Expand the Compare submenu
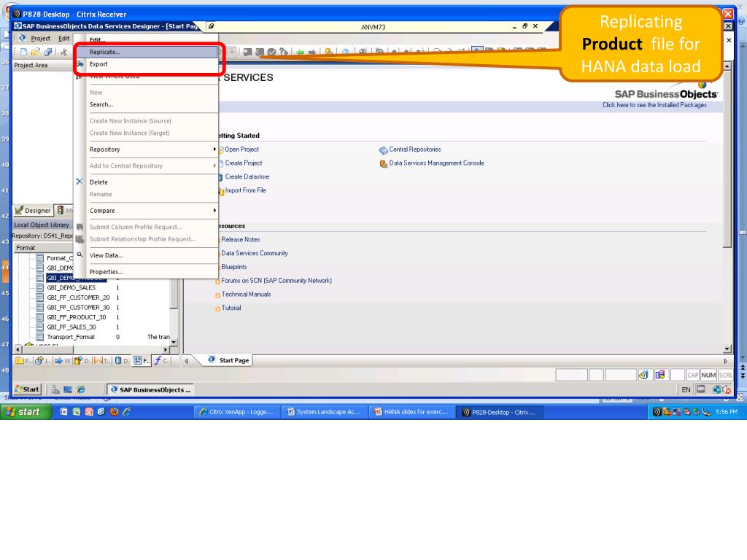 [147, 211]
